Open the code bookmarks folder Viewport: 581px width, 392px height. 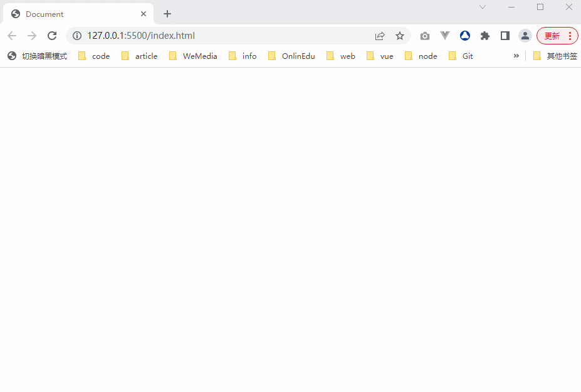point(94,56)
